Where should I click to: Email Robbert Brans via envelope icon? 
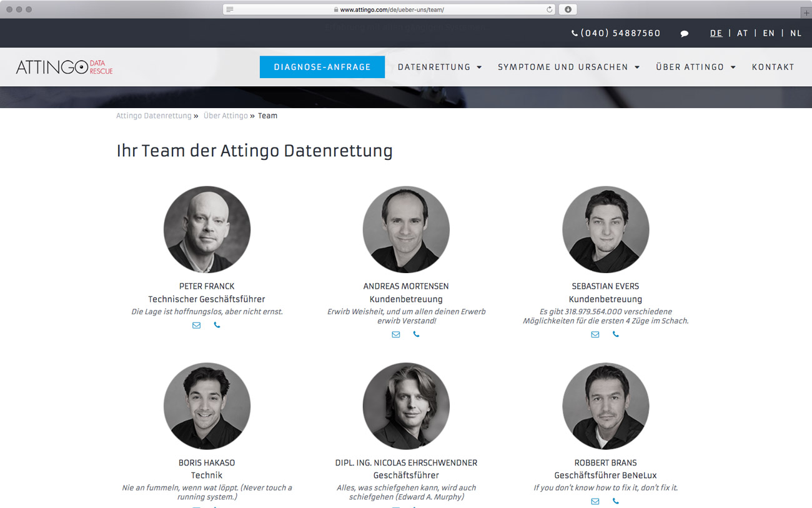click(x=595, y=501)
